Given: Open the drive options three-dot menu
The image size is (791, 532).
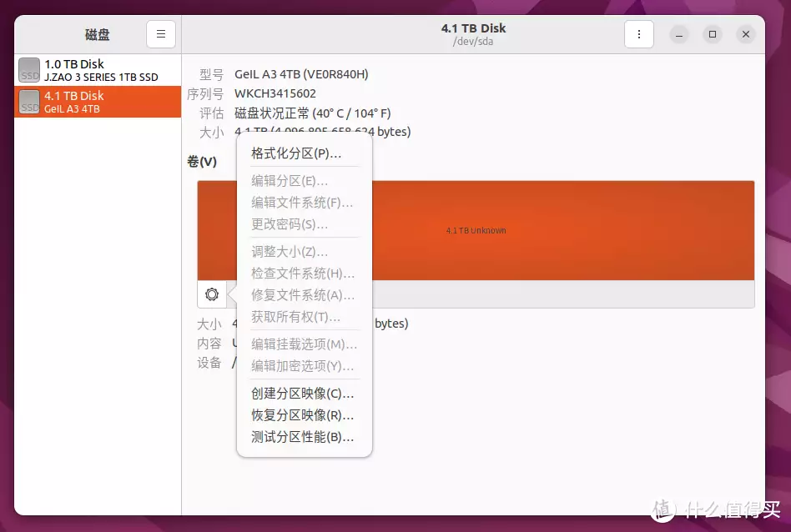Looking at the screenshot, I should (x=638, y=34).
